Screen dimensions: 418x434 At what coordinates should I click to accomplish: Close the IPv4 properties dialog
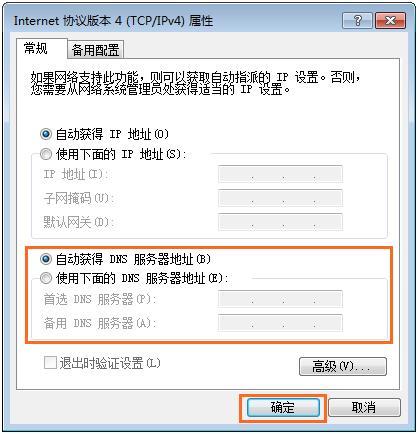pos(390,21)
